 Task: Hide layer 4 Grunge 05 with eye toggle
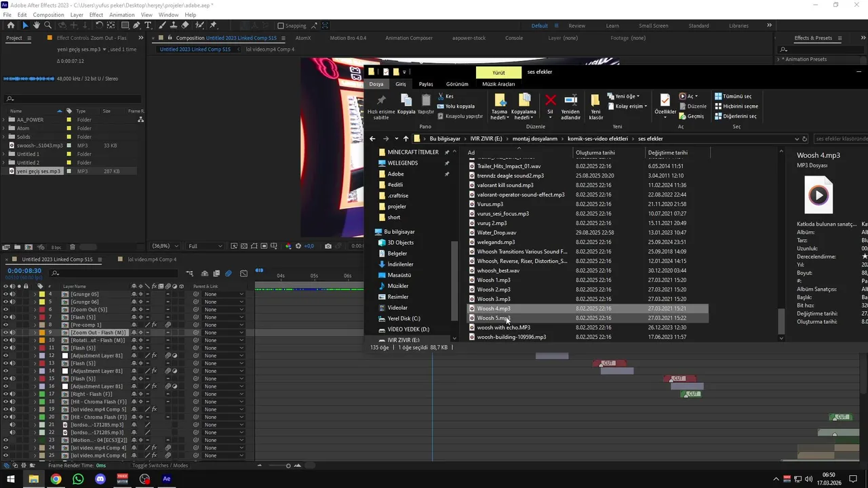(x=5, y=294)
